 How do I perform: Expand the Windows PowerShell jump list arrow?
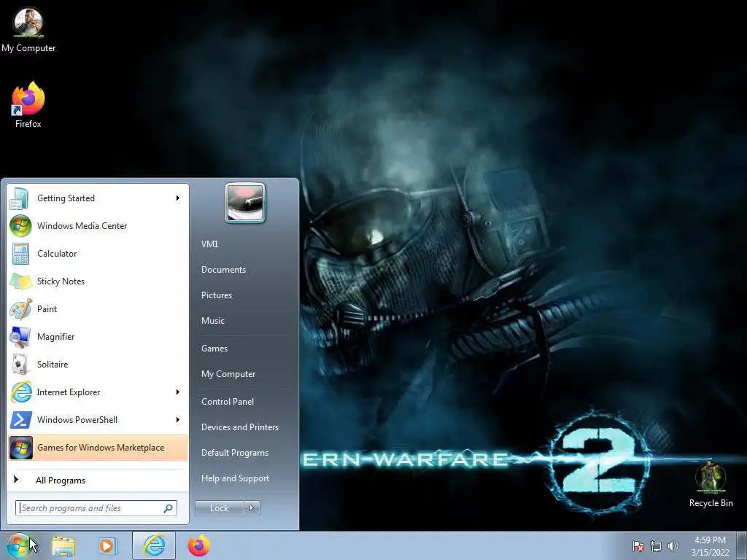pos(178,419)
